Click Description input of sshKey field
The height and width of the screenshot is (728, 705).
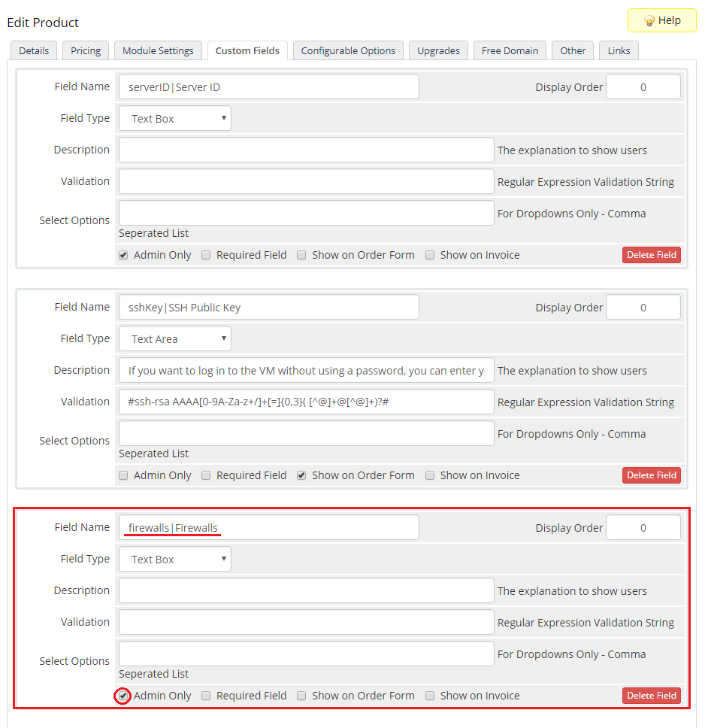[307, 371]
